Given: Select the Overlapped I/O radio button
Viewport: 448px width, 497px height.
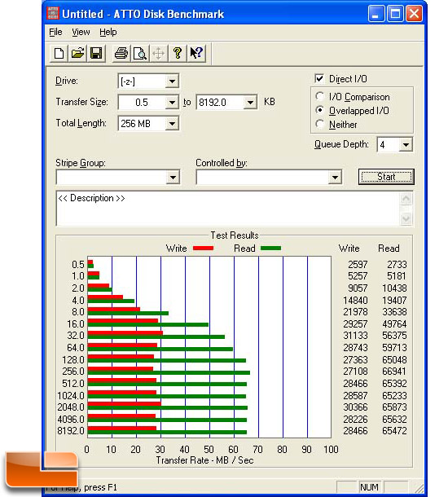Looking at the screenshot, I should (319, 110).
